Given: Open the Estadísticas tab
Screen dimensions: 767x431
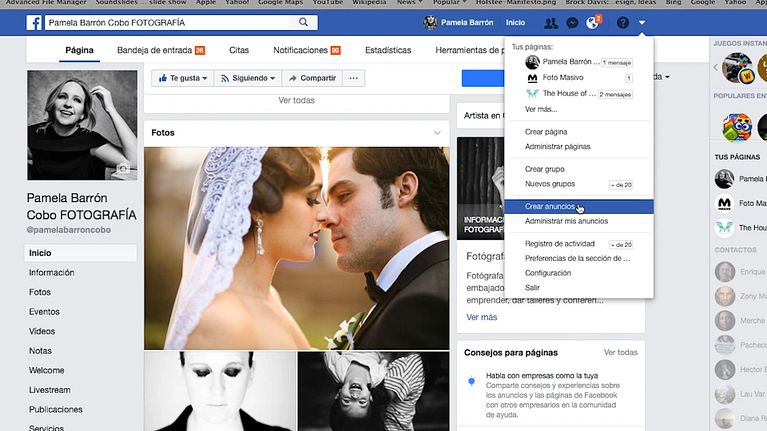Looking at the screenshot, I should (x=388, y=50).
